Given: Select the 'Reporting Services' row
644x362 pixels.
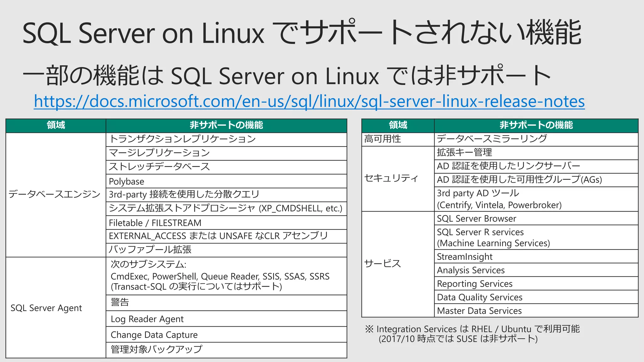Looking at the screenshot, I should [x=536, y=283].
